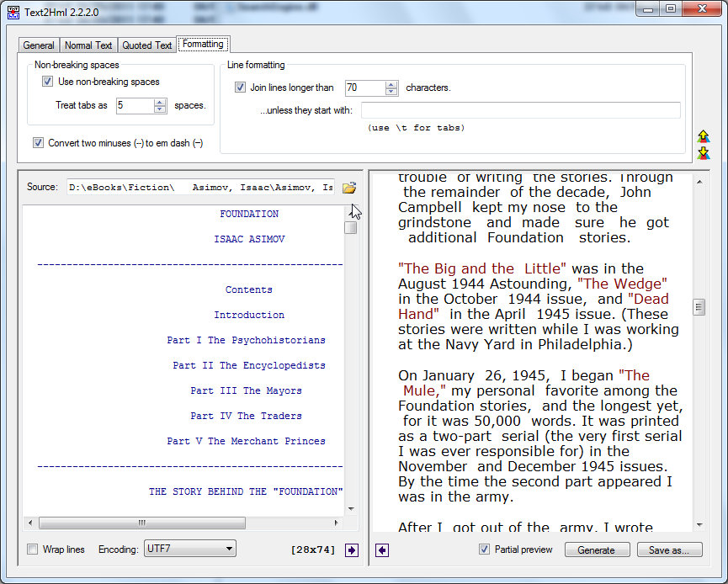The width and height of the screenshot is (728, 584).
Task: Click 'Part V The Merchant Princes' line
Action: [246, 442]
